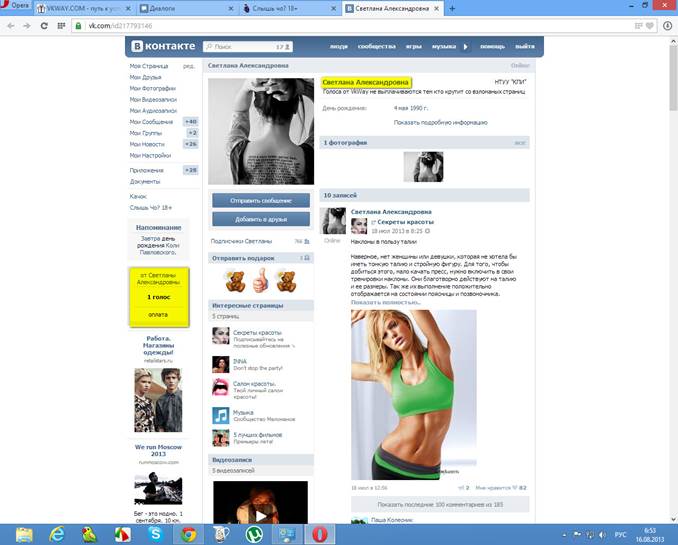Click the yellow оплата button
Screen dimensions: 678x545
(x=158, y=314)
